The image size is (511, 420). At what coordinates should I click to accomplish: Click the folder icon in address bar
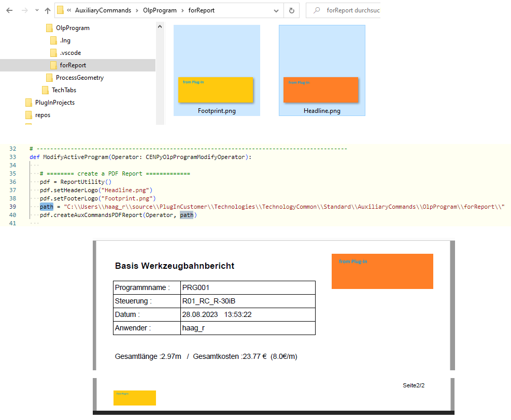point(60,10)
